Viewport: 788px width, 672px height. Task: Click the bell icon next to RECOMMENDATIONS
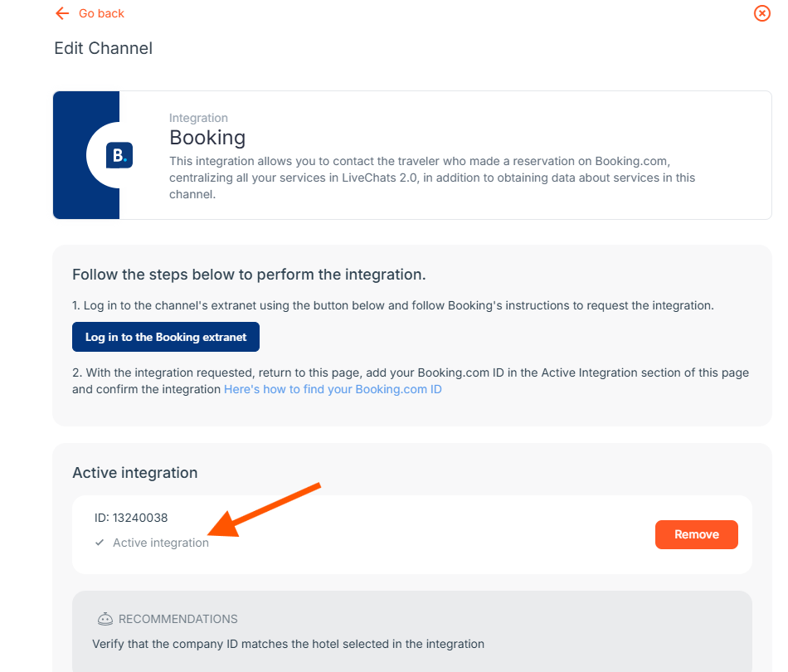click(x=105, y=619)
